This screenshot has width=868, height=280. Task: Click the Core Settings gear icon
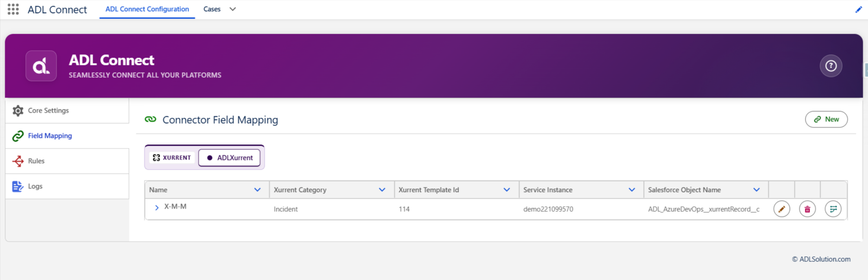(x=18, y=111)
